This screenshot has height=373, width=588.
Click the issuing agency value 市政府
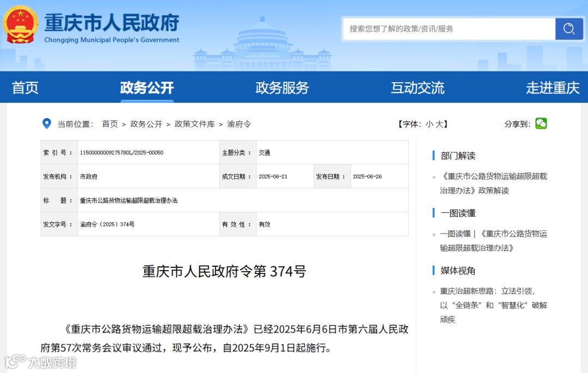pos(89,176)
